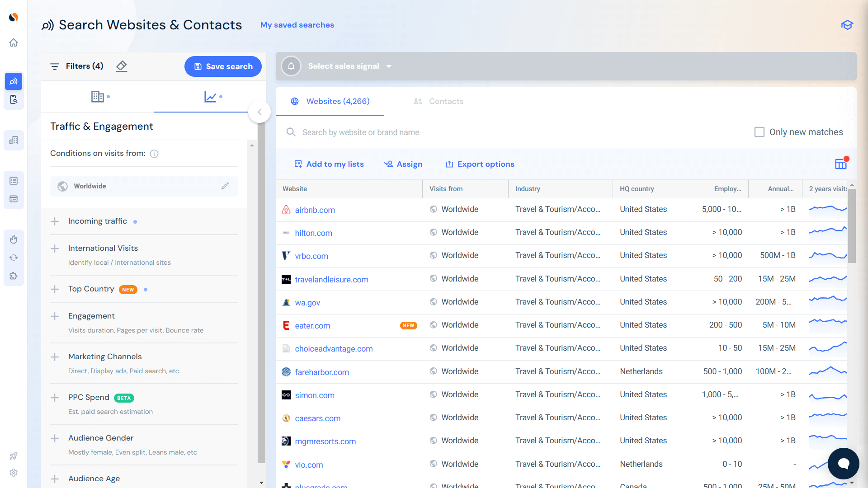Screen dimensions: 868x488
Task: Open Export options
Action: 480,164
